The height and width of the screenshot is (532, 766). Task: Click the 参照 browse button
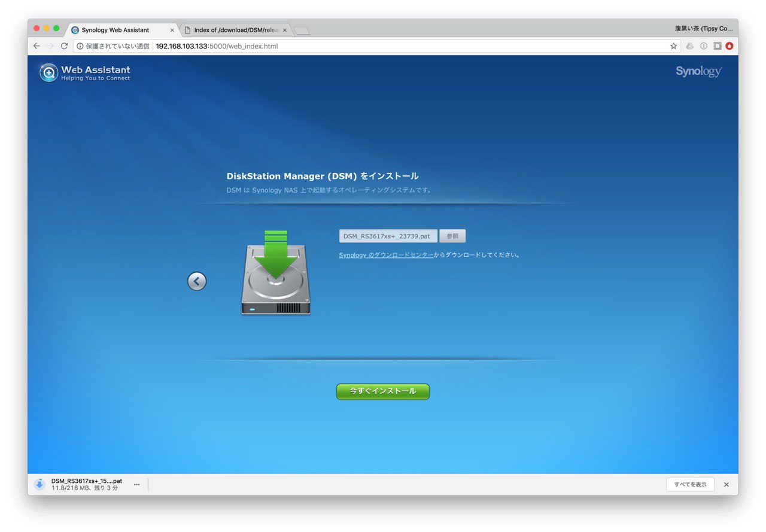click(452, 236)
